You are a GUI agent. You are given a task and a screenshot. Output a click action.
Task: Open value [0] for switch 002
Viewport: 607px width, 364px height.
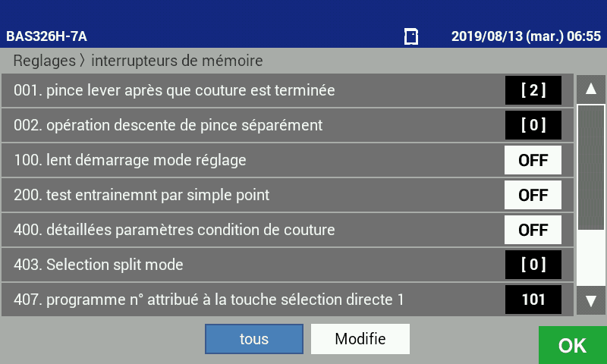click(x=533, y=125)
